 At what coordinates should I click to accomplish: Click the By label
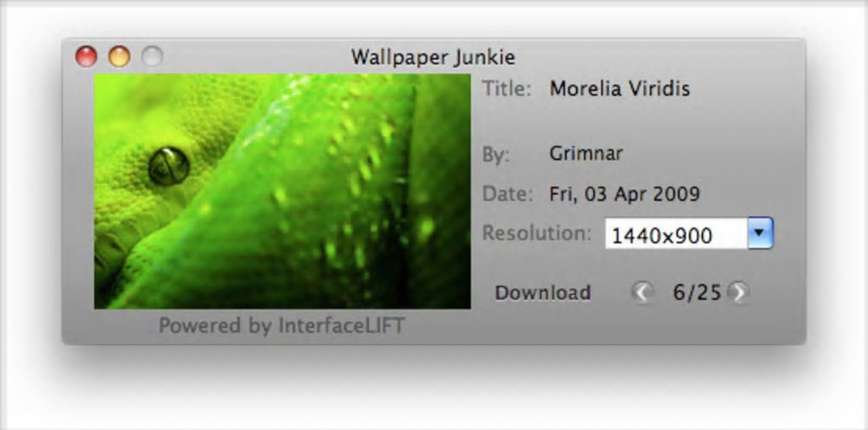pos(495,155)
